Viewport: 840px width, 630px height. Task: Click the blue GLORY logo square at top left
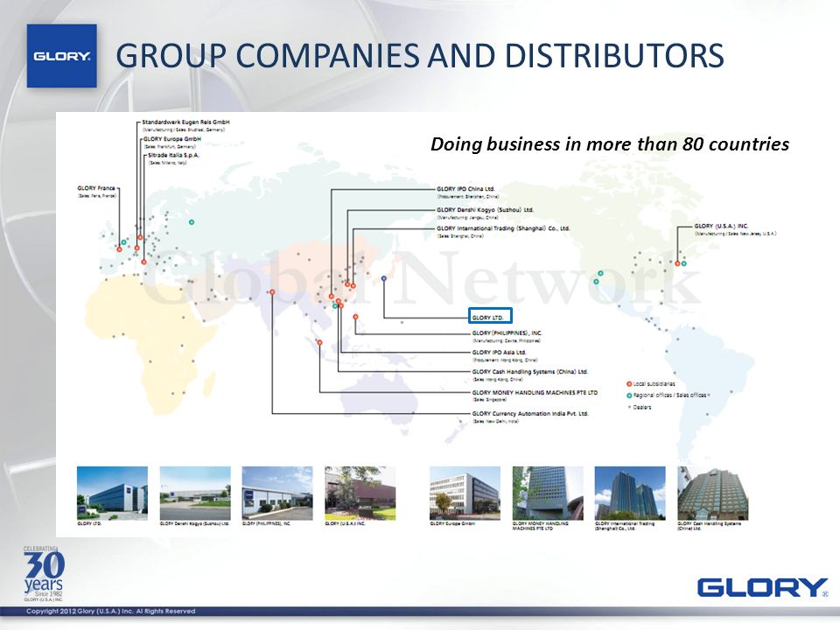pyautogui.click(x=61, y=56)
